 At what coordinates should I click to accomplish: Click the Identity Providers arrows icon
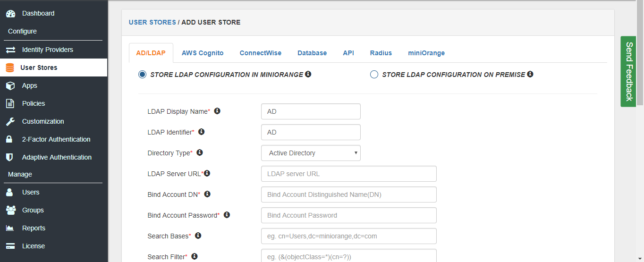pyautogui.click(x=10, y=50)
